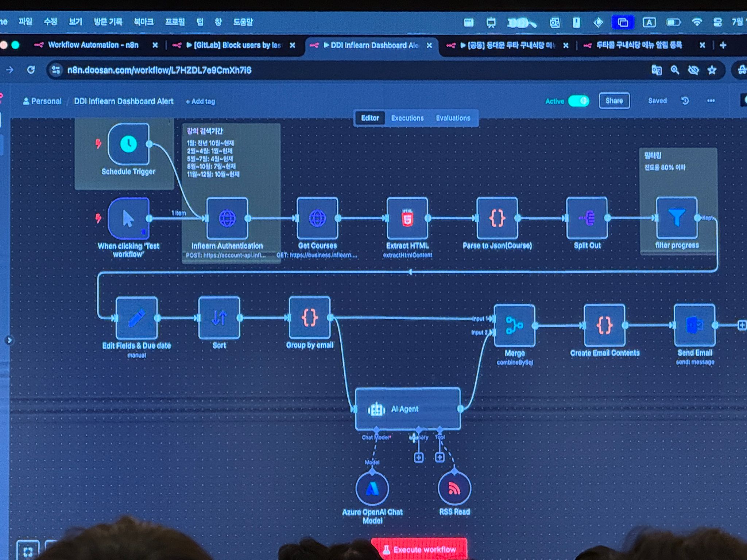747x560 pixels.
Task: Click the browser translate page icon
Action: 657,70
